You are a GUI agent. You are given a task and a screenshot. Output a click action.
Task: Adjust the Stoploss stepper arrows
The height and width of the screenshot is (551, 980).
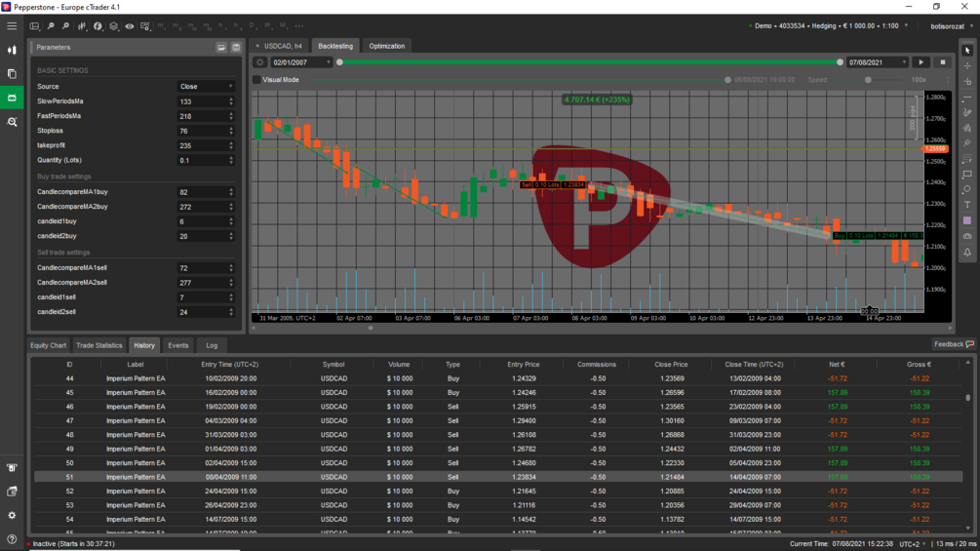[231, 132]
